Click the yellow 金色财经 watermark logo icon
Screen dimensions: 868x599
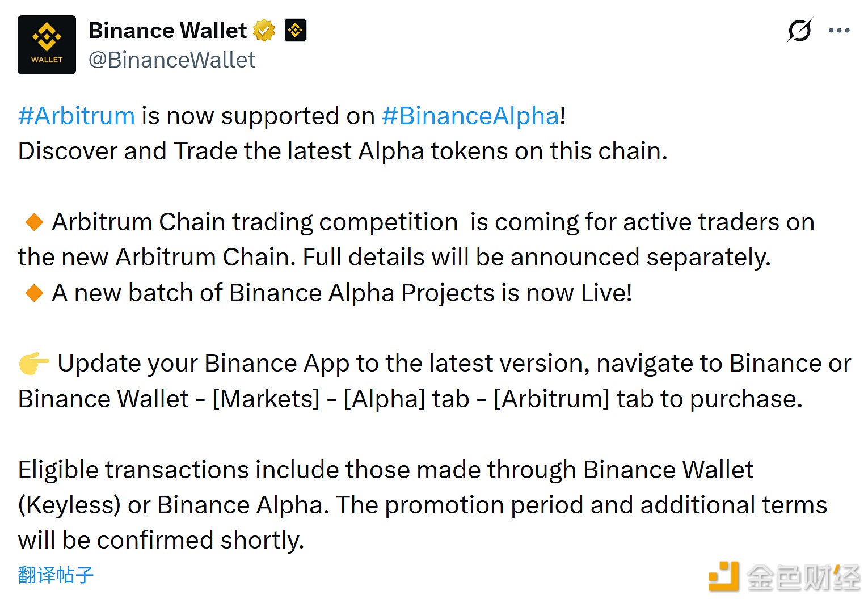tap(724, 576)
